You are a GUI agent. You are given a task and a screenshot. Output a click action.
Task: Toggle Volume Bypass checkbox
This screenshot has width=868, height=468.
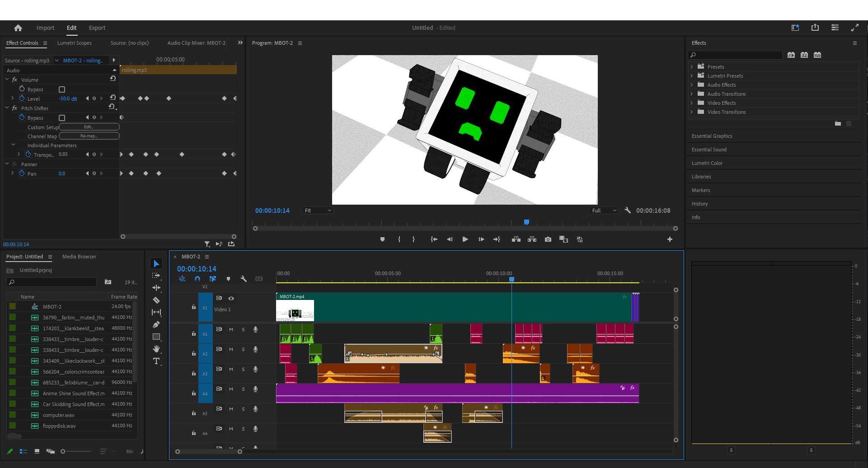tap(62, 89)
